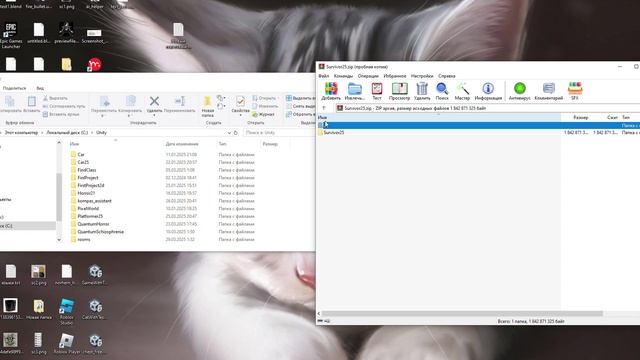This screenshot has width=640, height=360.
Task: Refresh the Explorer folder view
Action: pyautogui.click(x=236, y=133)
